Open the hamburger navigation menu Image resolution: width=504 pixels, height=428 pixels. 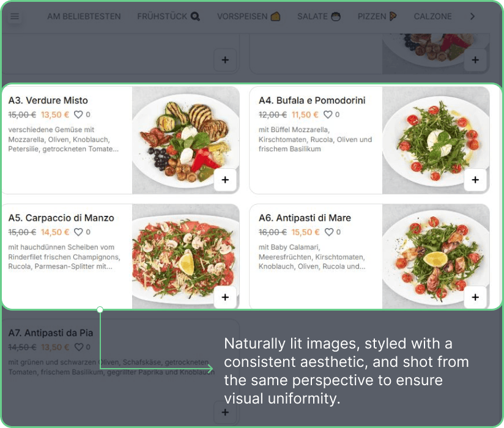click(15, 17)
